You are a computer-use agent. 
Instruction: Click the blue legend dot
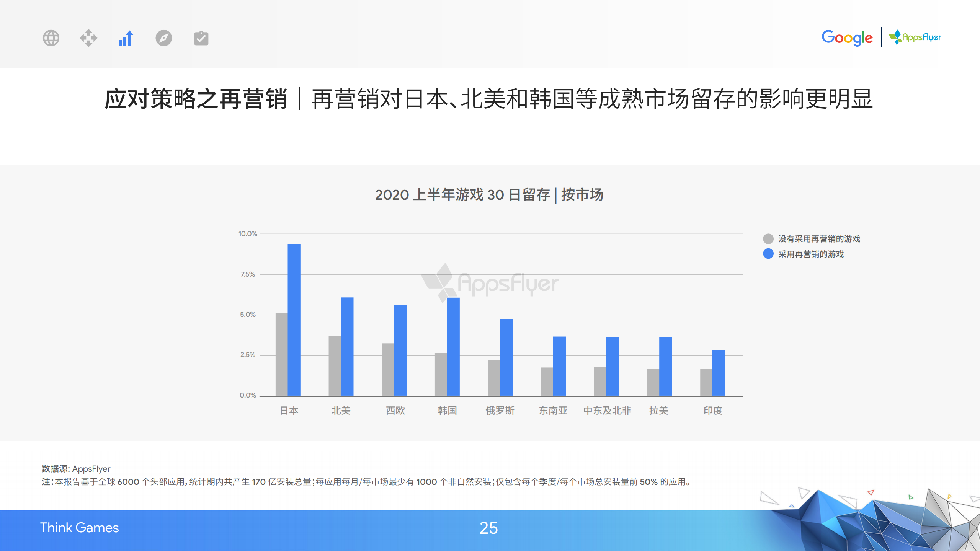point(768,254)
